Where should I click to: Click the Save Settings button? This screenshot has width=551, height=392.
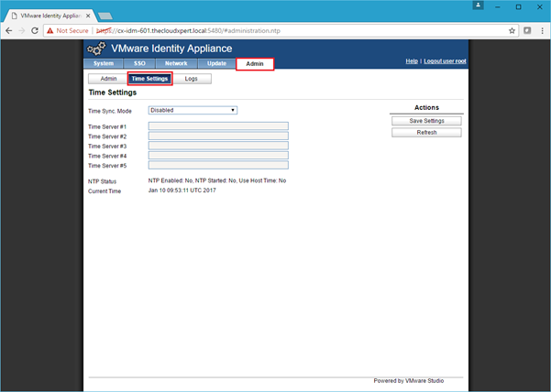[426, 121]
